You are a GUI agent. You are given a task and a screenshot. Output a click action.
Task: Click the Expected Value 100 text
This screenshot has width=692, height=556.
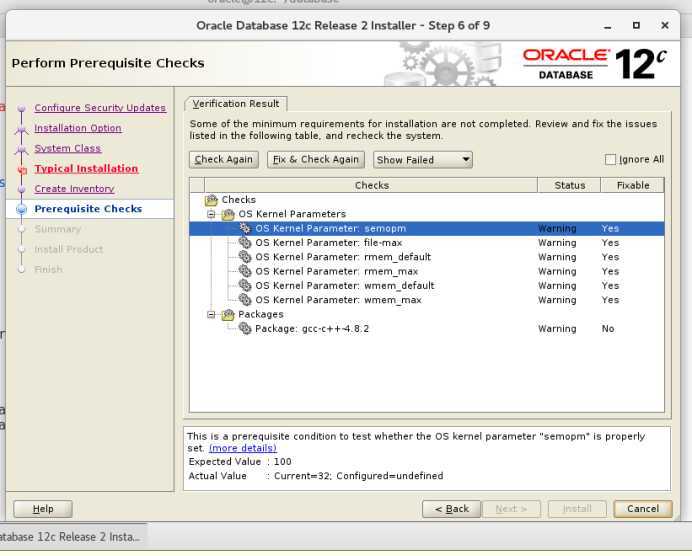click(x=240, y=462)
